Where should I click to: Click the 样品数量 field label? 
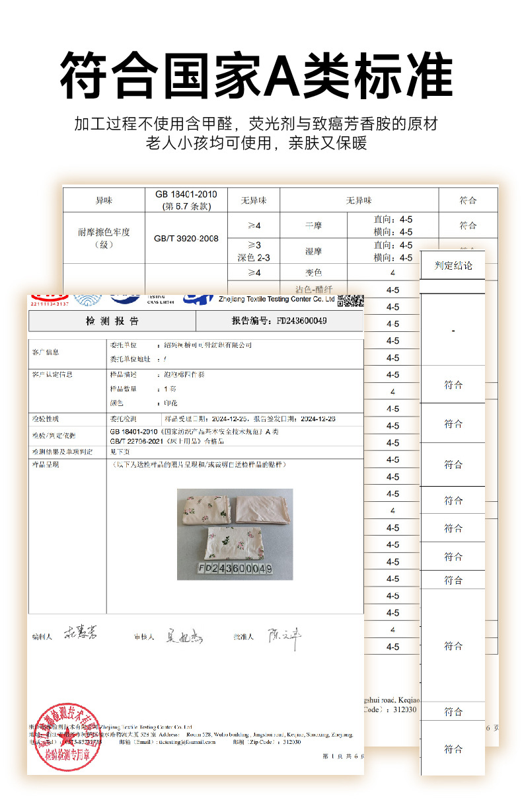pyautogui.click(x=125, y=388)
